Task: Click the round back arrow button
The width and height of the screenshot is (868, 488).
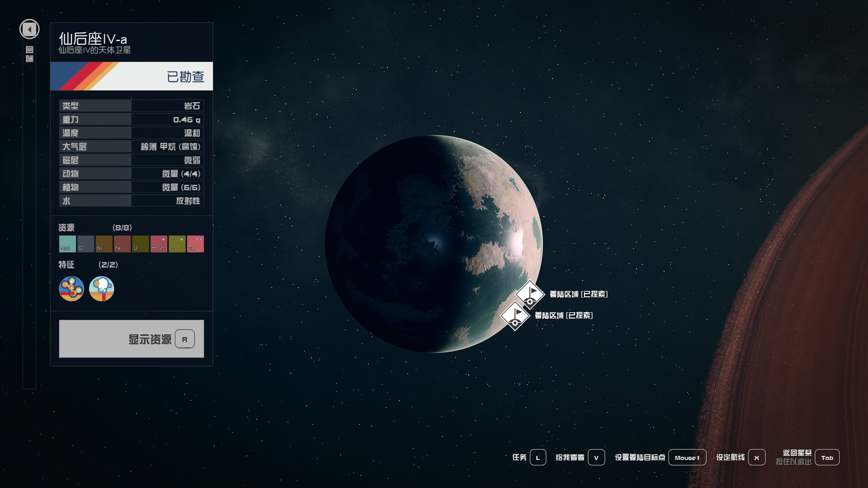Action: pos(29,29)
